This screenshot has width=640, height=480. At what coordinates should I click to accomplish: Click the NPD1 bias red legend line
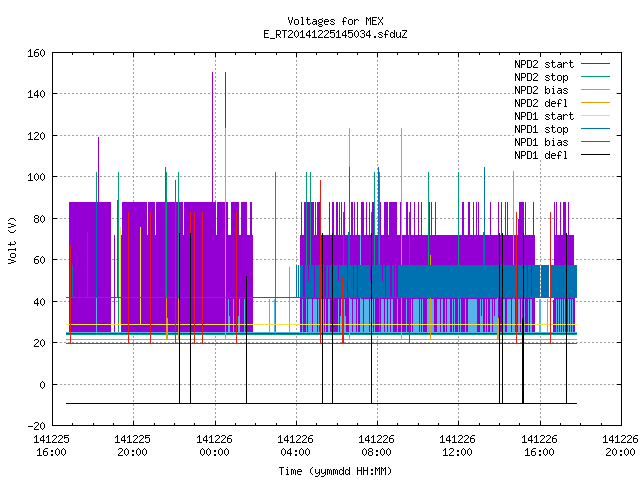[595, 142]
